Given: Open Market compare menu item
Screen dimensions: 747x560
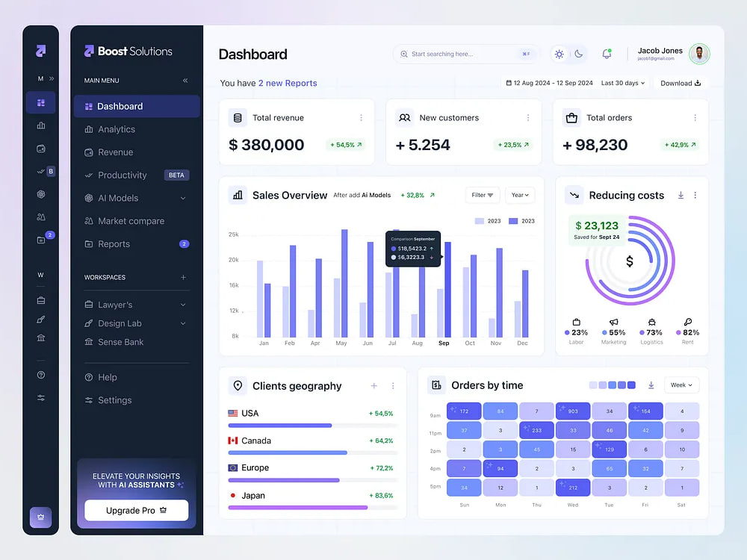Looking at the screenshot, I should click(137, 221).
